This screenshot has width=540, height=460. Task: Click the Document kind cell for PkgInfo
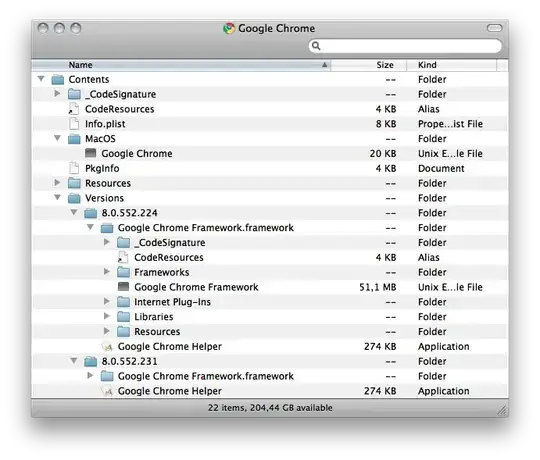pos(441,168)
